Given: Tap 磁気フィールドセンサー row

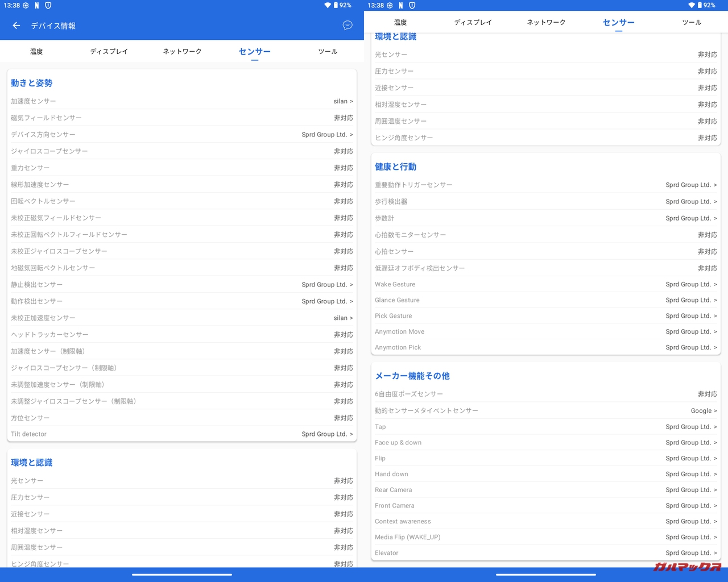Looking at the screenshot, I should click(182, 118).
